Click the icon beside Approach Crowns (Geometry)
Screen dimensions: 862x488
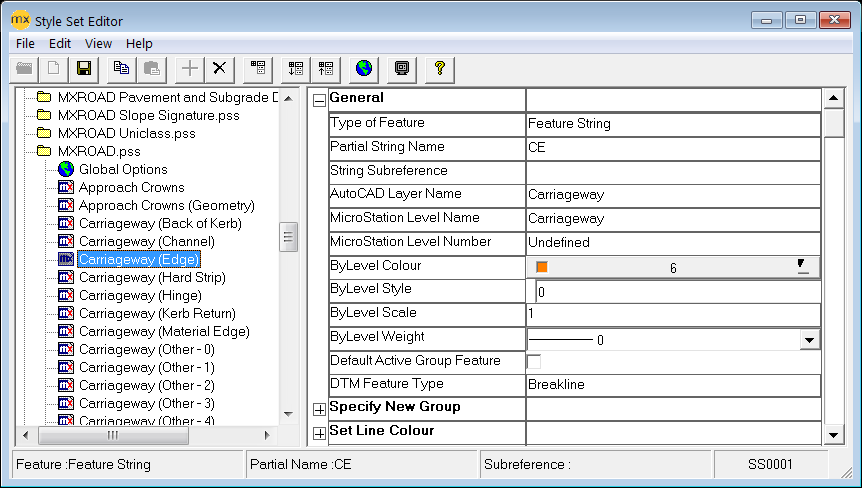coord(66,206)
